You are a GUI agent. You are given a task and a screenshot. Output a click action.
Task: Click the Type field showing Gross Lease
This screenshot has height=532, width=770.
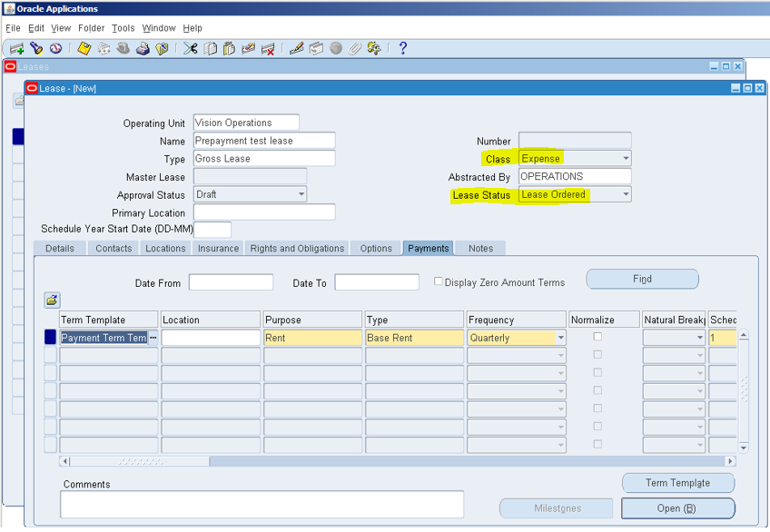[x=264, y=159]
